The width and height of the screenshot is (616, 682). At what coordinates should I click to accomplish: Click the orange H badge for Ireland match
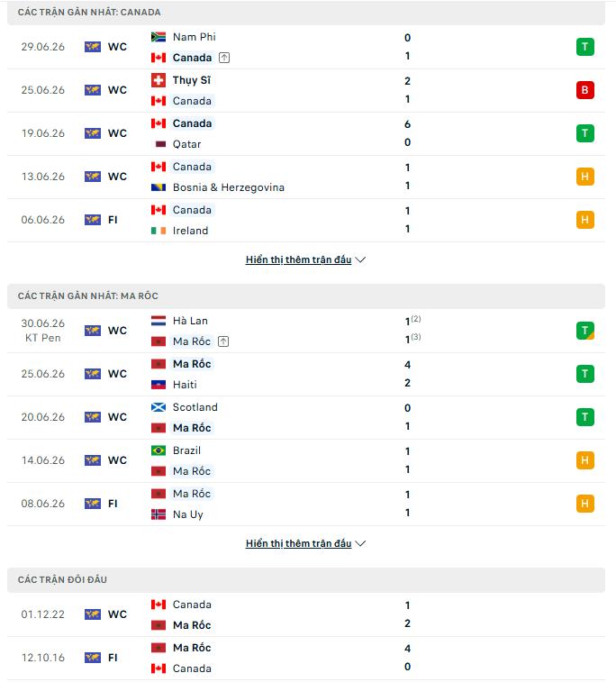(x=584, y=220)
